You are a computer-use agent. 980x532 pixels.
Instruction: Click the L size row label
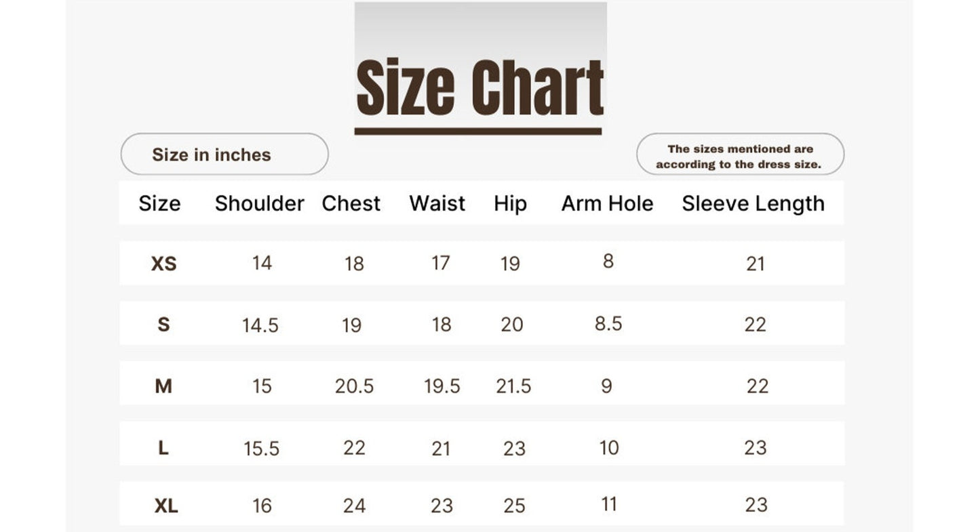[163, 448]
